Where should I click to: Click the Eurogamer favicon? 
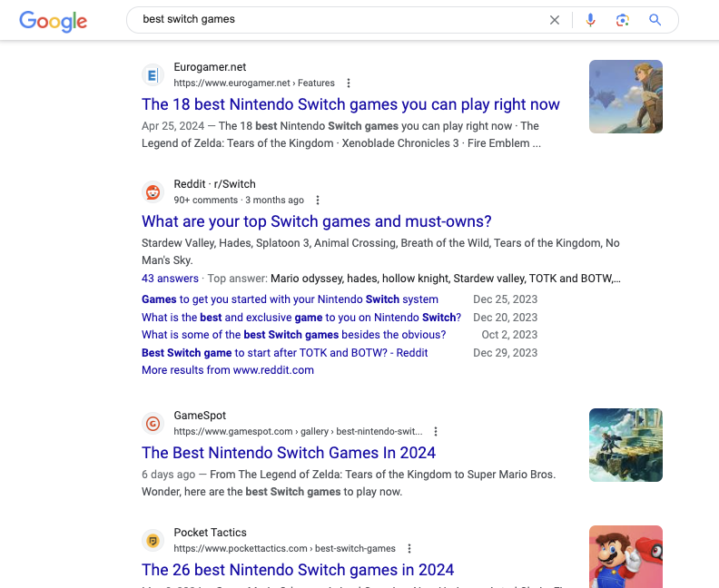pyautogui.click(x=153, y=74)
